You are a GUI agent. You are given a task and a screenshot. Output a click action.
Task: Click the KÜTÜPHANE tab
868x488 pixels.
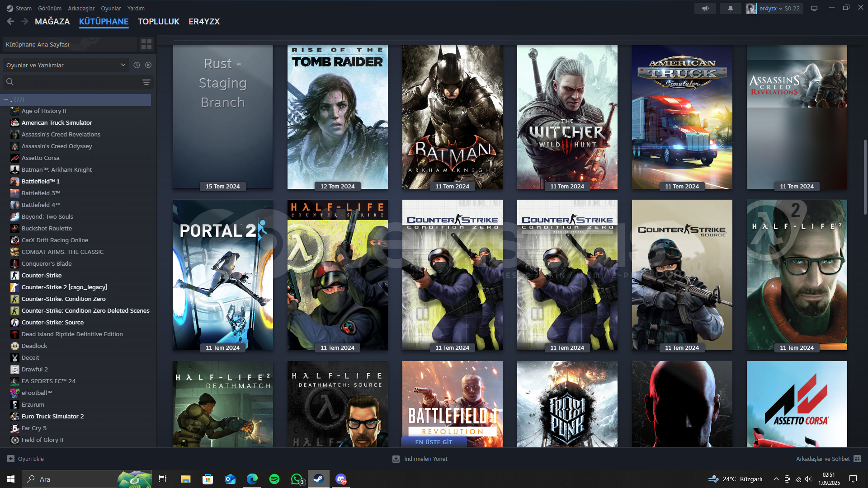coord(104,21)
